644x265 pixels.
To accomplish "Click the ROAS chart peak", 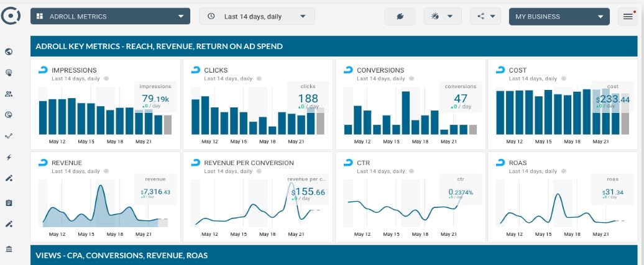I will (558, 195).
